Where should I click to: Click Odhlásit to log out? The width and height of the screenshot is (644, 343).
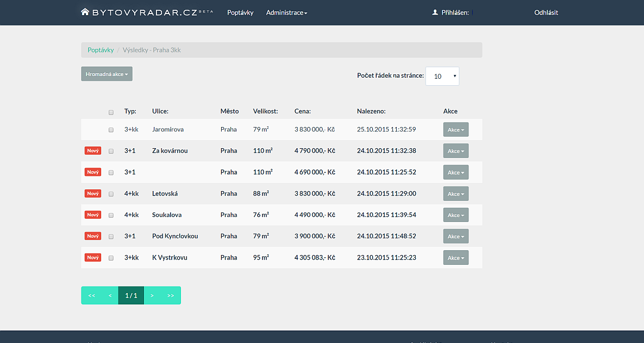click(546, 12)
